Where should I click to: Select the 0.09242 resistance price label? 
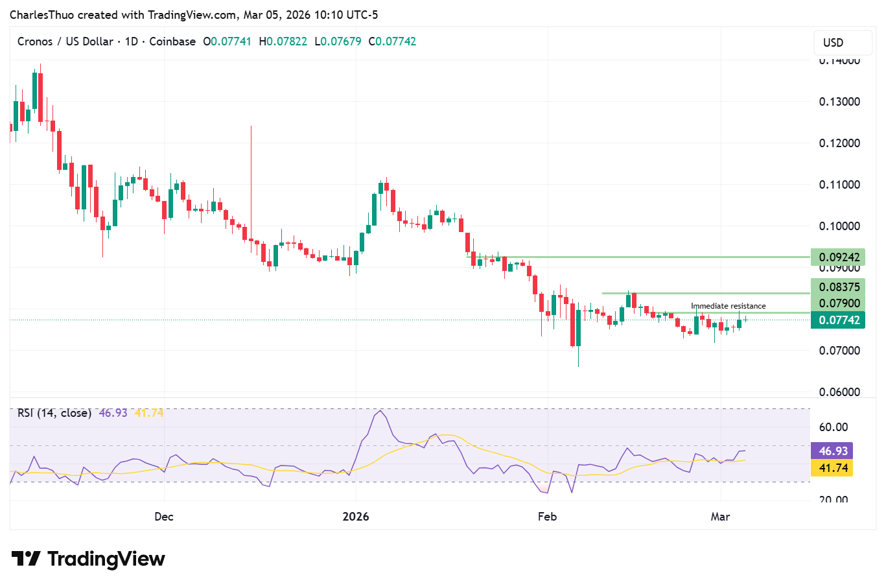point(837,257)
